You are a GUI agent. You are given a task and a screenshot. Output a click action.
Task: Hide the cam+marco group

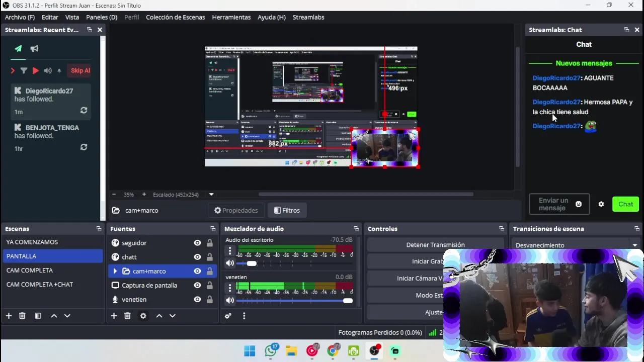197,271
